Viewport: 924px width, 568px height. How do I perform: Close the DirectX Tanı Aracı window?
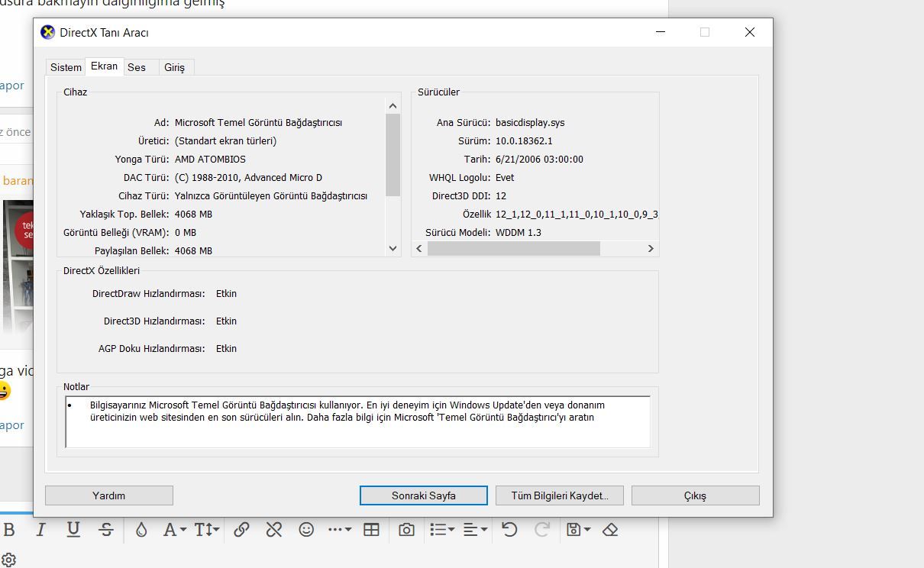coord(750,32)
